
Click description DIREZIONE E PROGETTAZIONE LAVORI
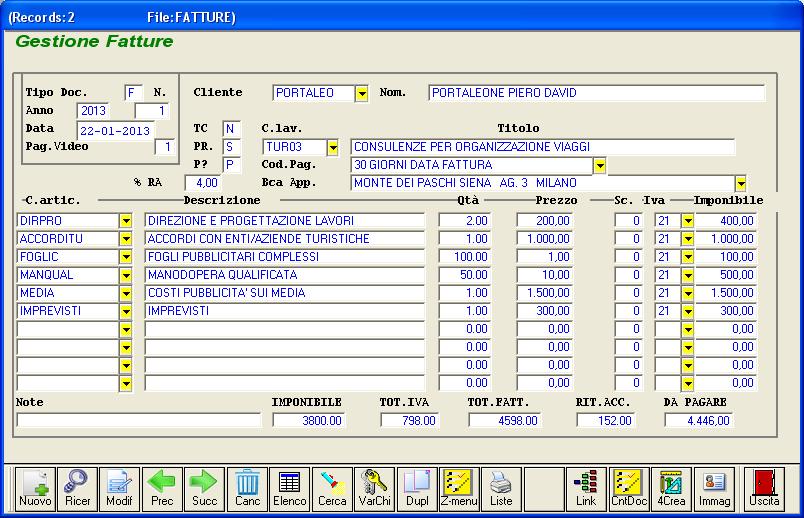tap(285, 221)
